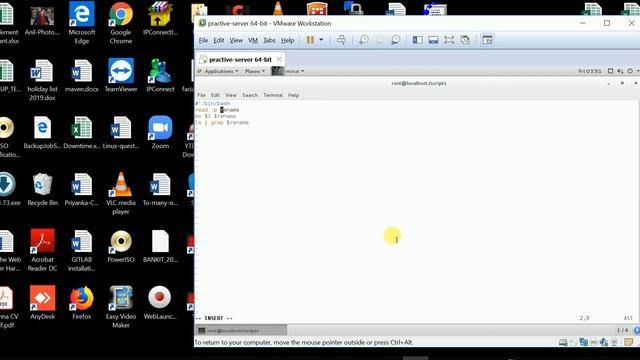Close the practive-server 64-bit tab
Screen dimensions: 640x360
point(279,59)
